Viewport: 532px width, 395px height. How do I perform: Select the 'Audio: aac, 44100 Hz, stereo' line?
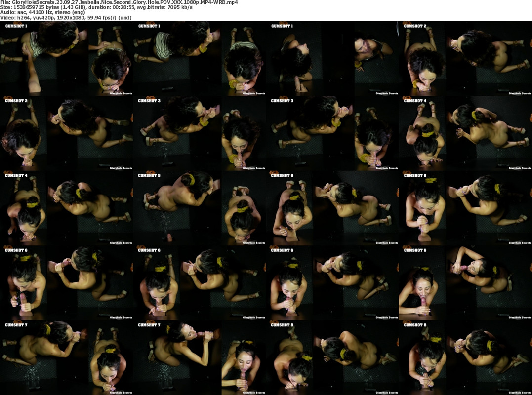pos(43,12)
